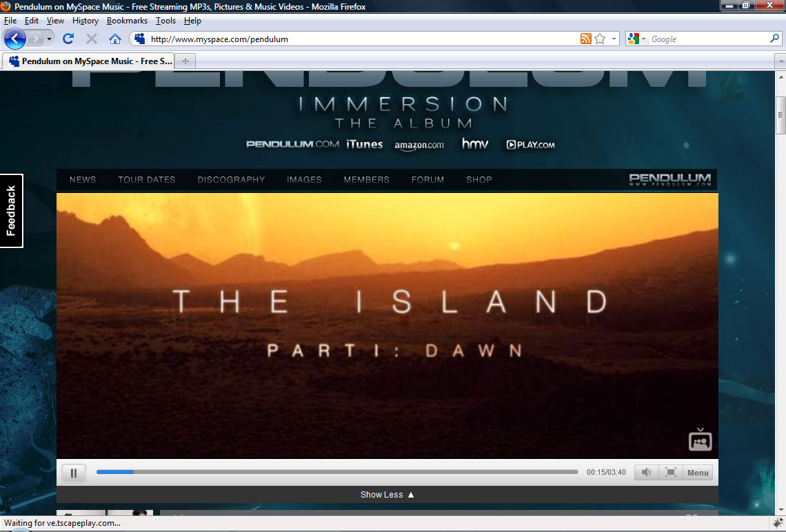The image size is (786, 532).
Task: Go to TOUR DATES
Action: (x=146, y=179)
